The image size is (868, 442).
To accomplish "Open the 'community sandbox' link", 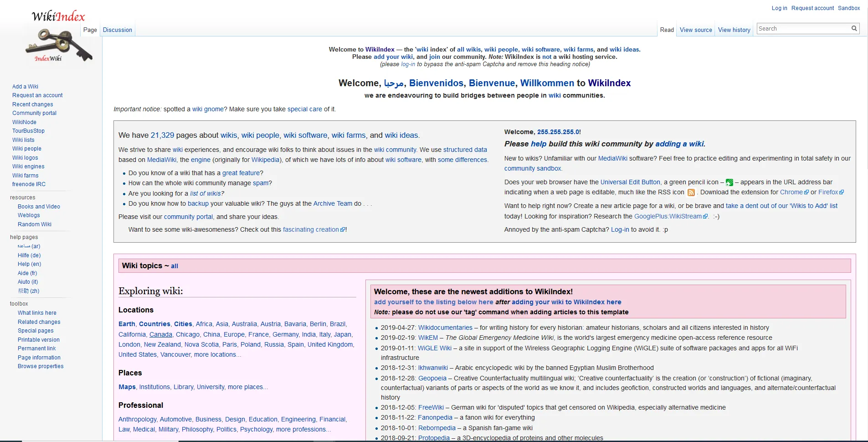I will click(533, 168).
